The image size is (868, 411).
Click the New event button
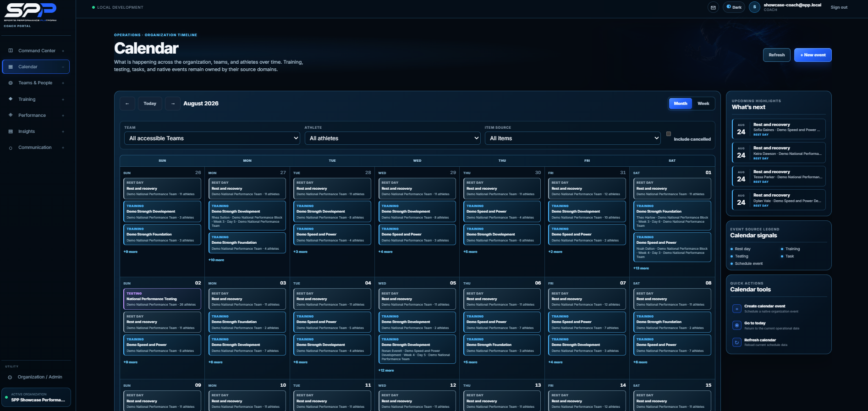[813, 55]
